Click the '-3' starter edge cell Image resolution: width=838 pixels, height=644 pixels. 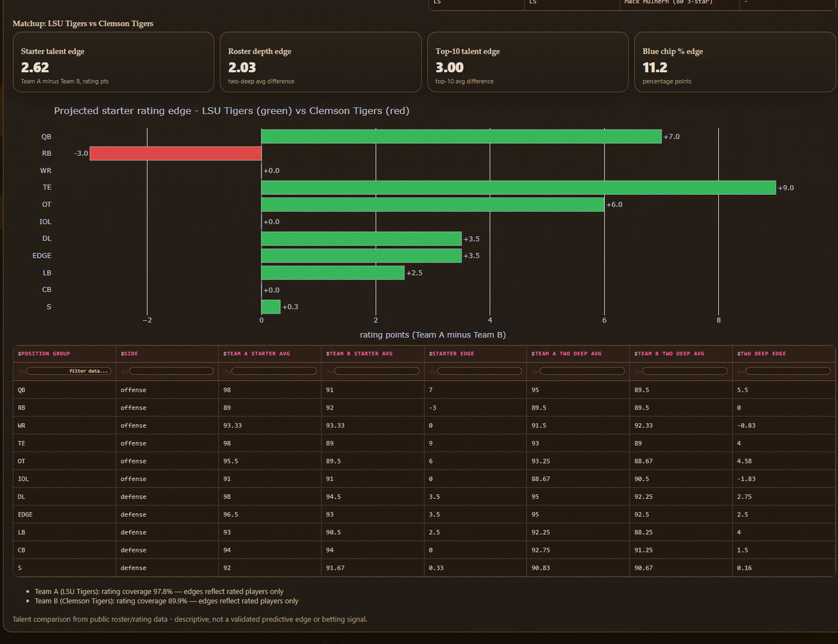pyautogui.click(x=475, y=408)
